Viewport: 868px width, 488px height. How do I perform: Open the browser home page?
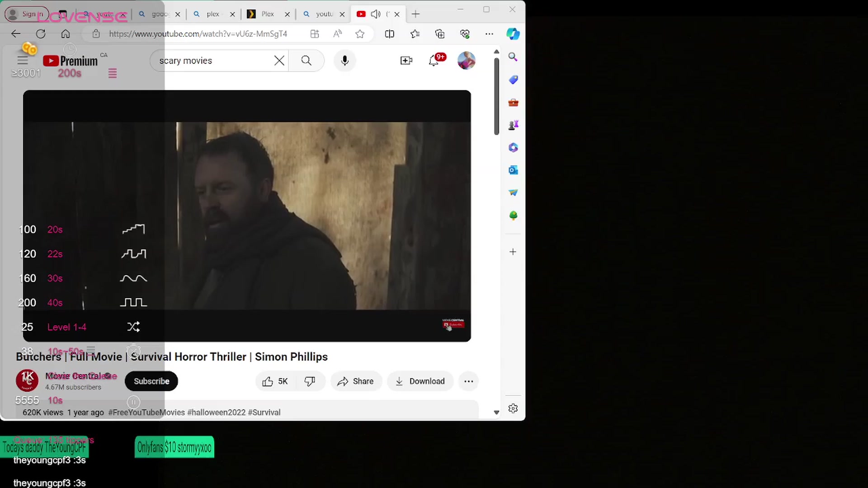pos(66,34)
